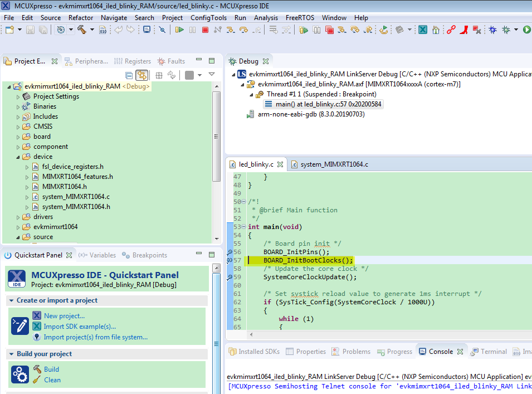This screenshot has width=532, height=394.
Task: Switch to the system_MIMXRT1064.c editor tab
Action: tap(334, 164)
